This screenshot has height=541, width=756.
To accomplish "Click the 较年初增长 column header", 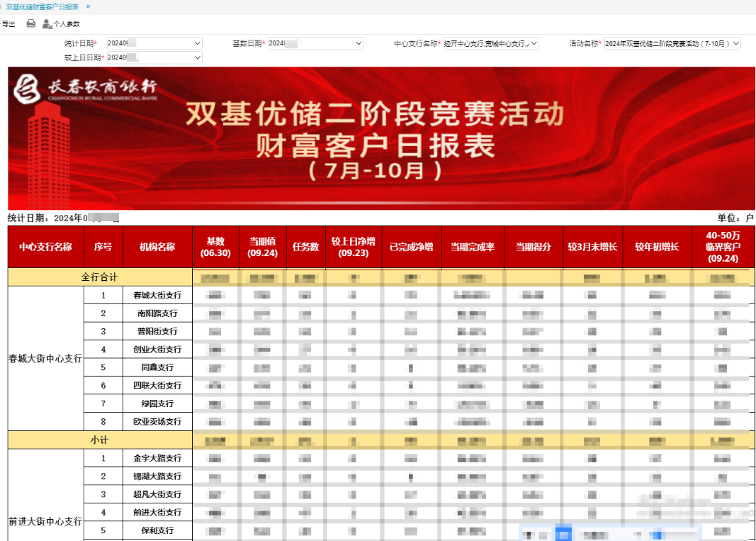I will 658,247.
